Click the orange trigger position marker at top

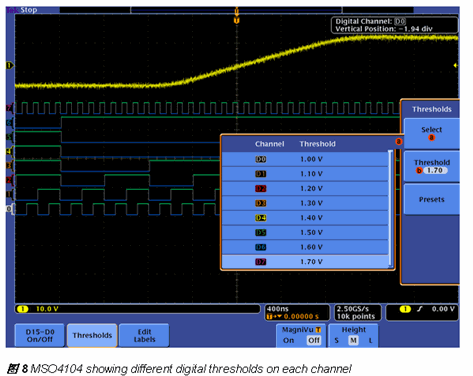[x=237, y=21]
